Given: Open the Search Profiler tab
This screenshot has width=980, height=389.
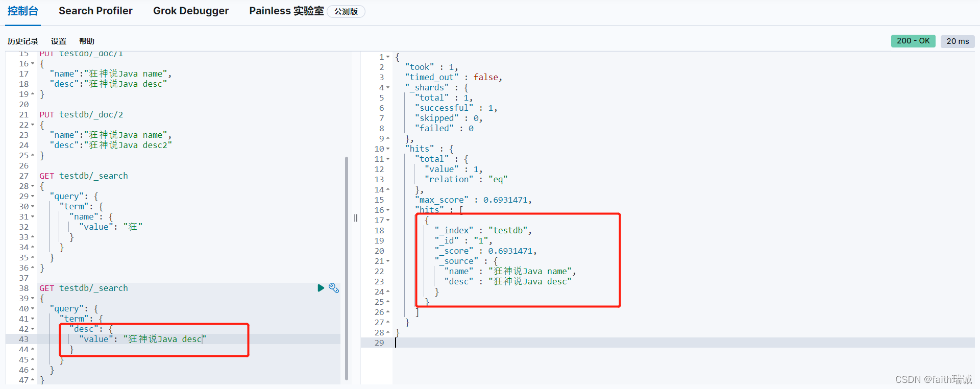Looking at the screenshot, I should (x=95, y=11).
